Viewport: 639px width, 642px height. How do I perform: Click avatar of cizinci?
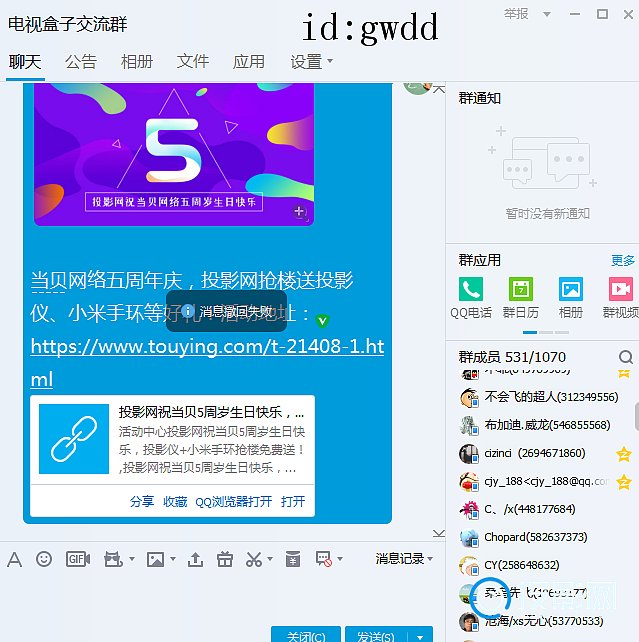tap(469, 454)
